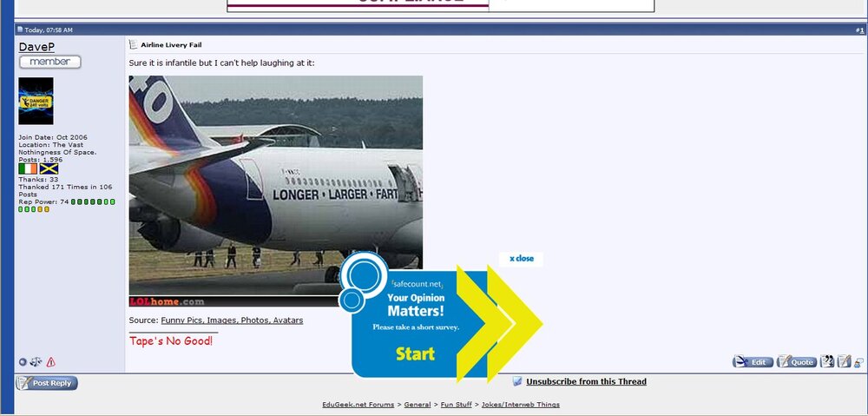Click the Edit post button

click(753, 361)
